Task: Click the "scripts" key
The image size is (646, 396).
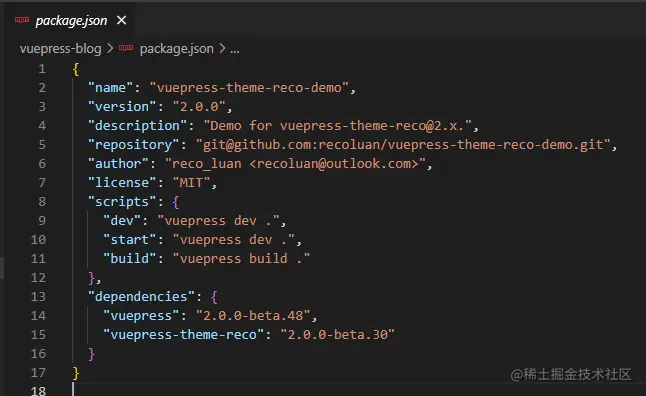Action: pos(122,202)
